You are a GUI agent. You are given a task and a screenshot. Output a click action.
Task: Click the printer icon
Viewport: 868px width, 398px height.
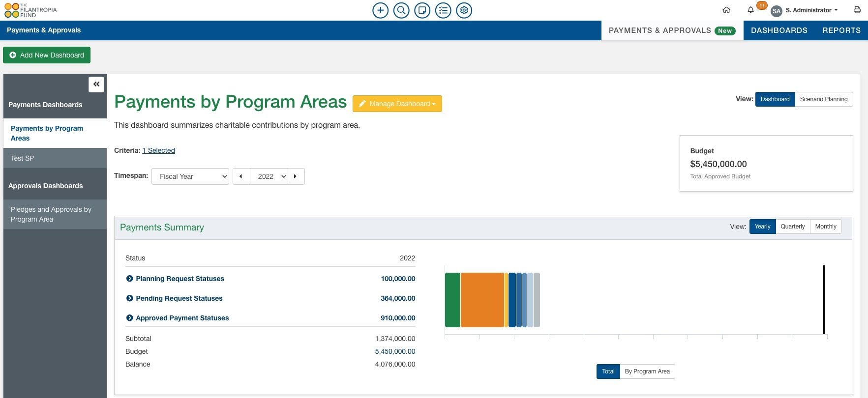tap(857, 10)
